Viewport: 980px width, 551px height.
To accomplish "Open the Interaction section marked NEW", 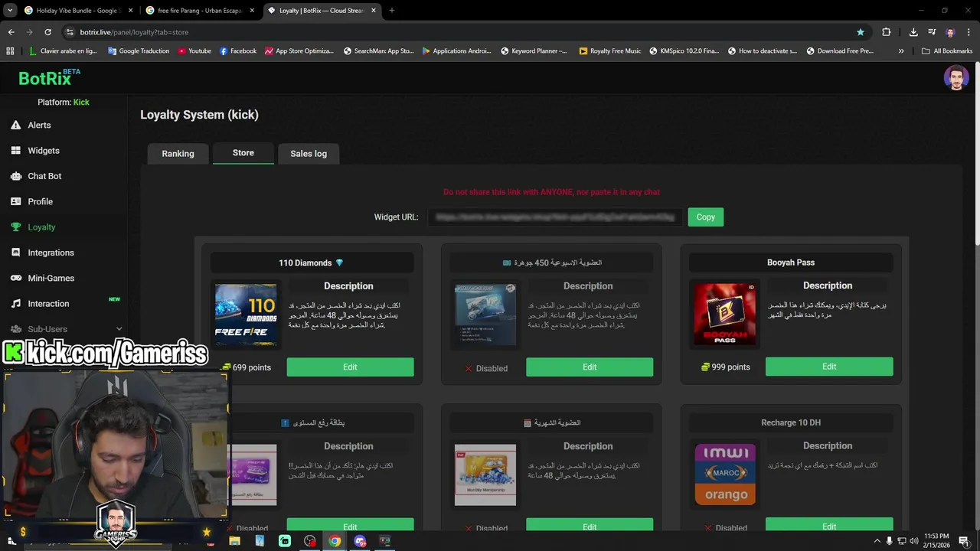I will tap(48, 304).
